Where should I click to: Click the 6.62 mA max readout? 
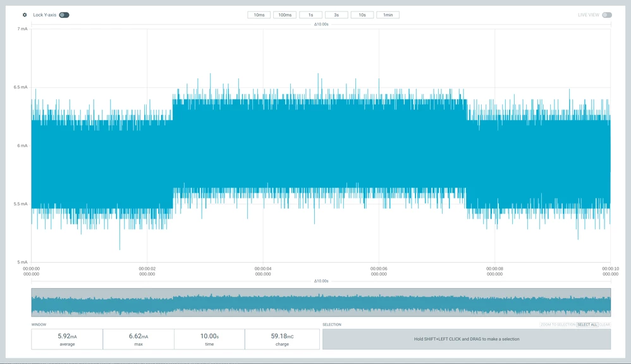pyautogui.click(x=138, y=339)
